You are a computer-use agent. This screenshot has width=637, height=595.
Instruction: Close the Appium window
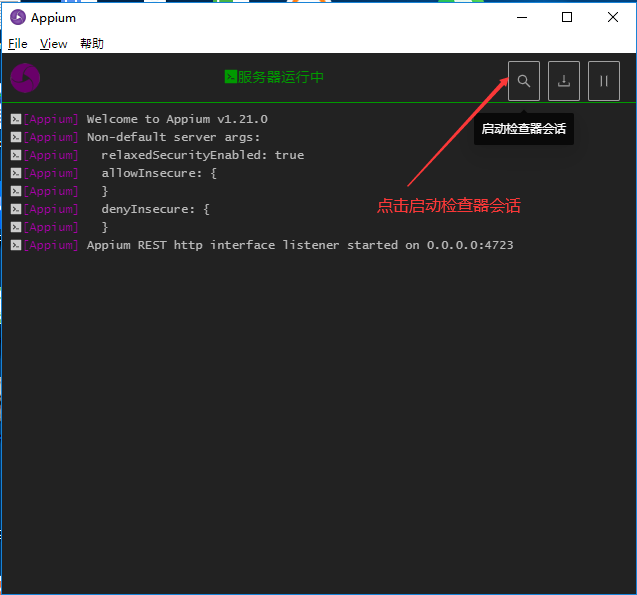[613, 17]
